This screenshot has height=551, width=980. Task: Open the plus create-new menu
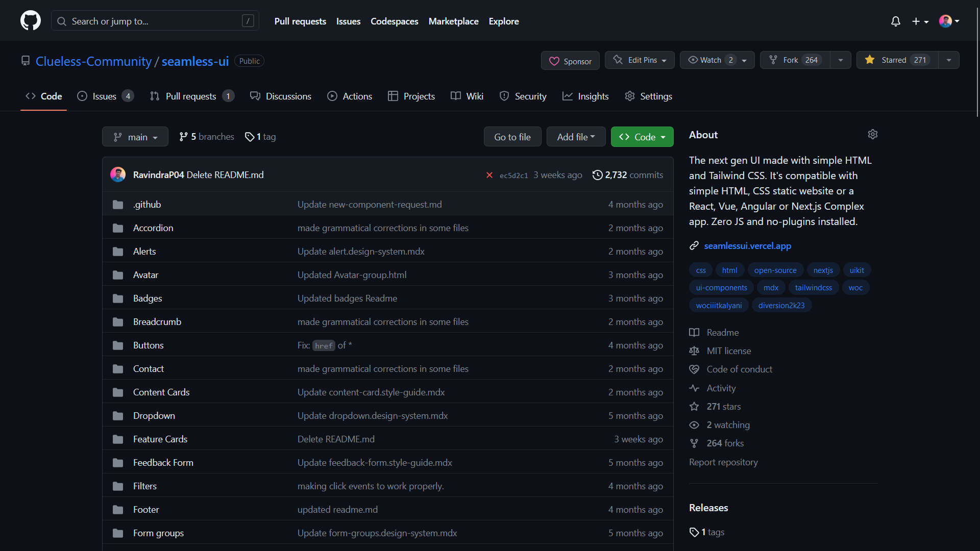tap(920, 21)
